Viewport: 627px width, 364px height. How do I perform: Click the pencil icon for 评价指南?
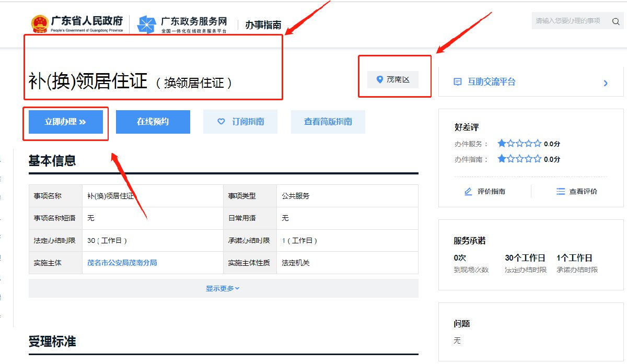click(468, 192)
